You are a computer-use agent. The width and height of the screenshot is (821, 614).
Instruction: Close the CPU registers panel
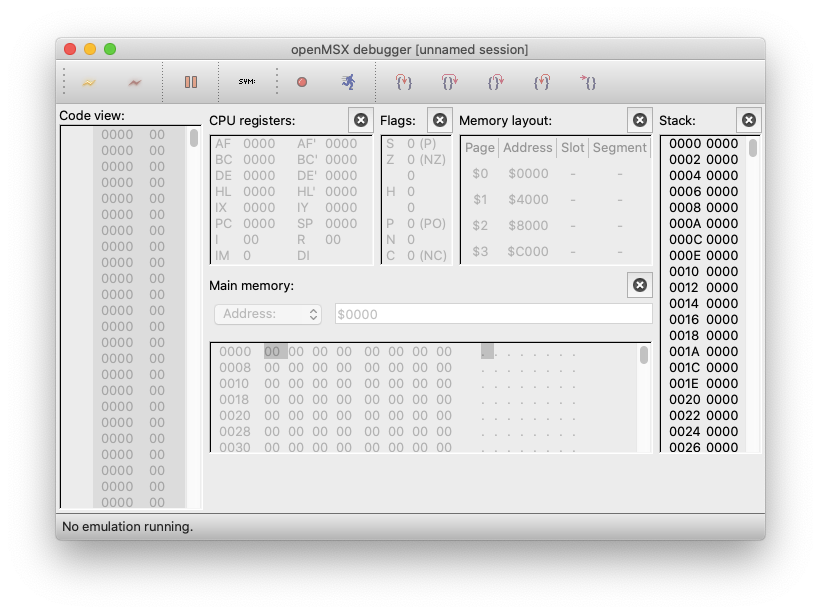[x=361, y=120]
